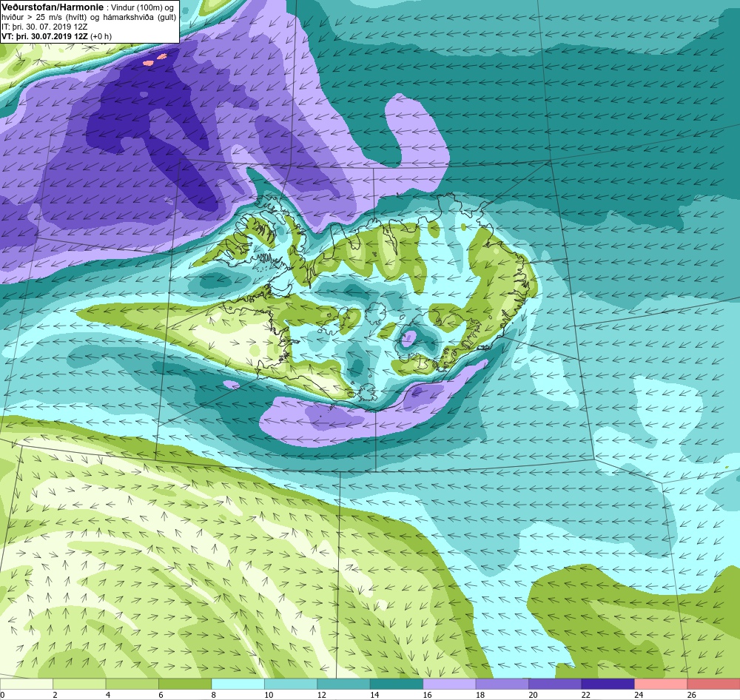
Task: Select the legend swatch between 10 and 12
Action: click(x=291, y=684)
